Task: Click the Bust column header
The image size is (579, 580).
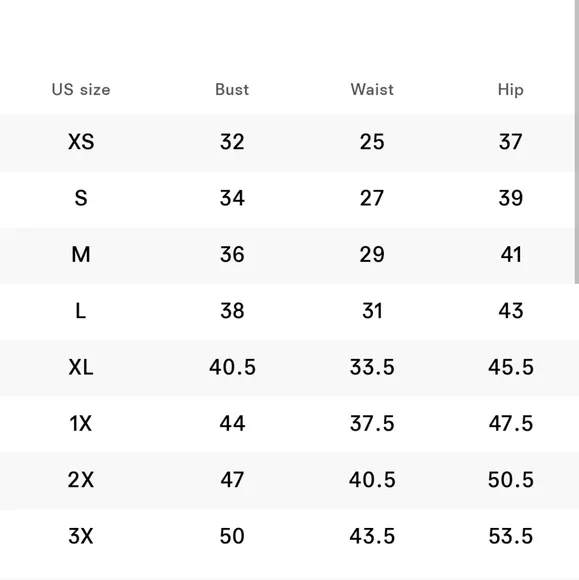Action: (232, 90)
